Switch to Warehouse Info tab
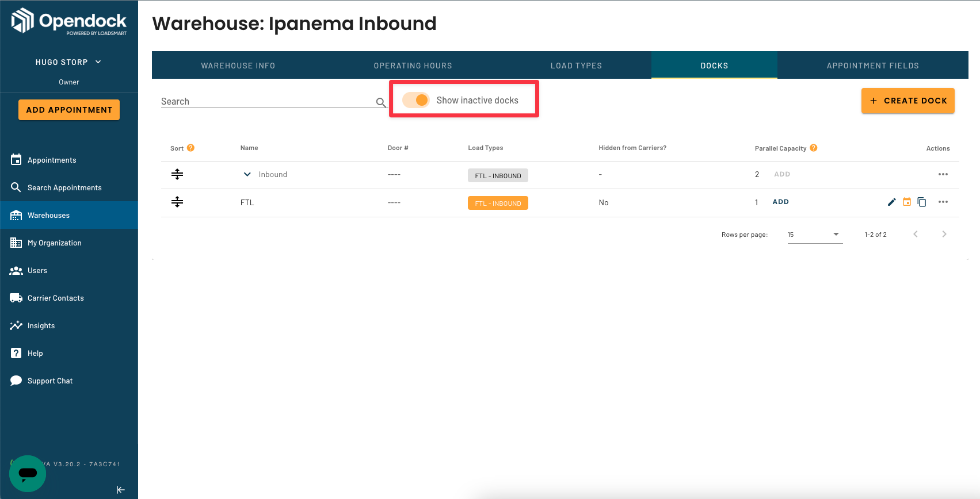 pos(238,66)
